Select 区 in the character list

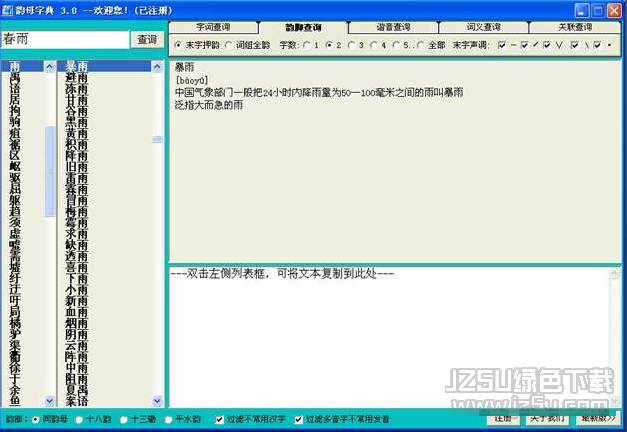click(15, 155)
